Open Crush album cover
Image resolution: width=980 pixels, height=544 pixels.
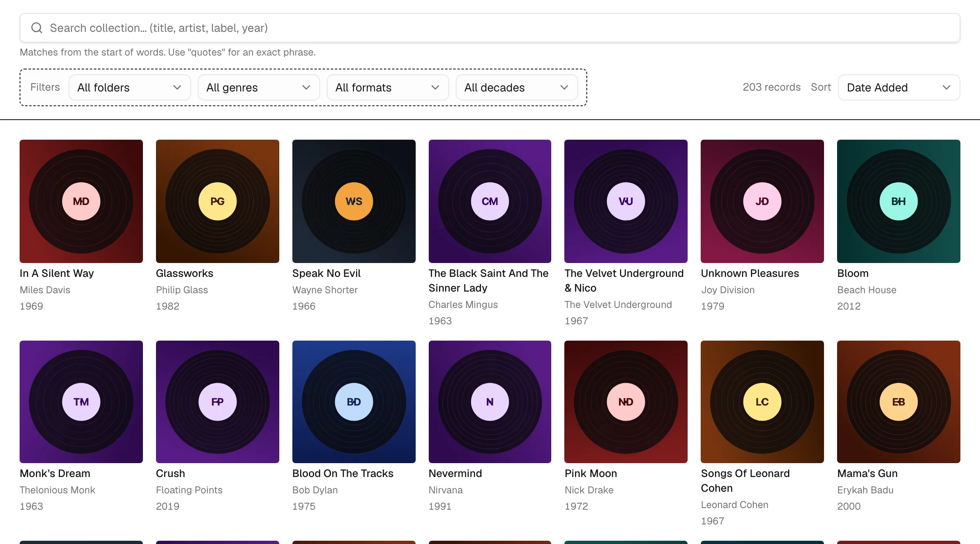pos(218,402)
